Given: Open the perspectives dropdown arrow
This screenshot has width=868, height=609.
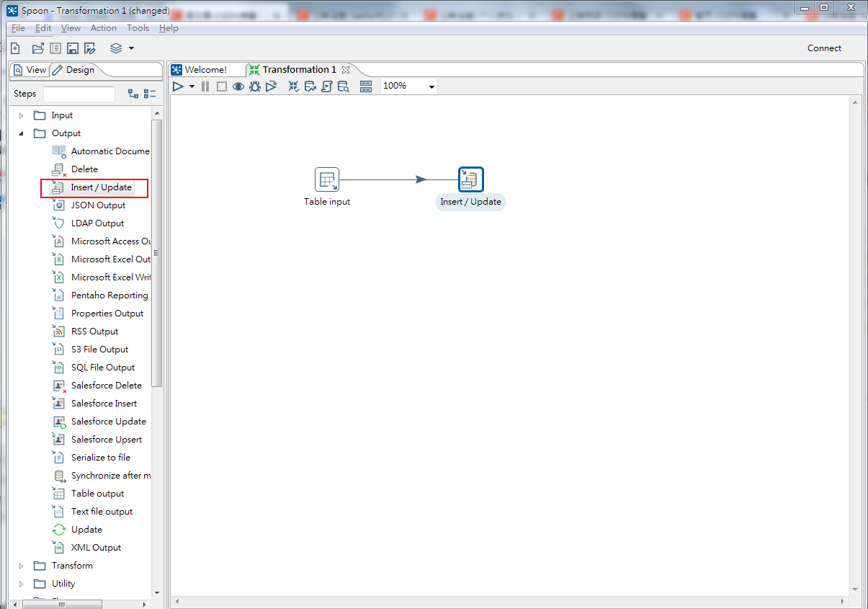Looking at the screenshot, I should 131,48.
